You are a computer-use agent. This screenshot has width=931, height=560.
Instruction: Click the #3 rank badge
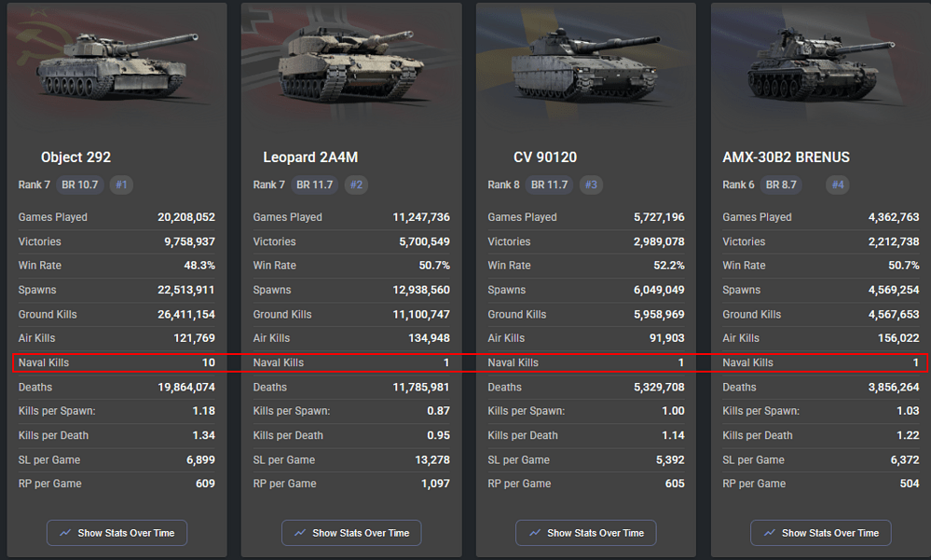(x=591, y=184)
